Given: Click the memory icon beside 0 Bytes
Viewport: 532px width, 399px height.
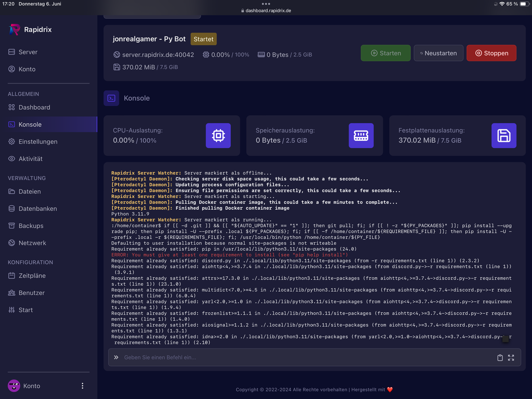Looking at the screenshot, I should click(261, 55).
